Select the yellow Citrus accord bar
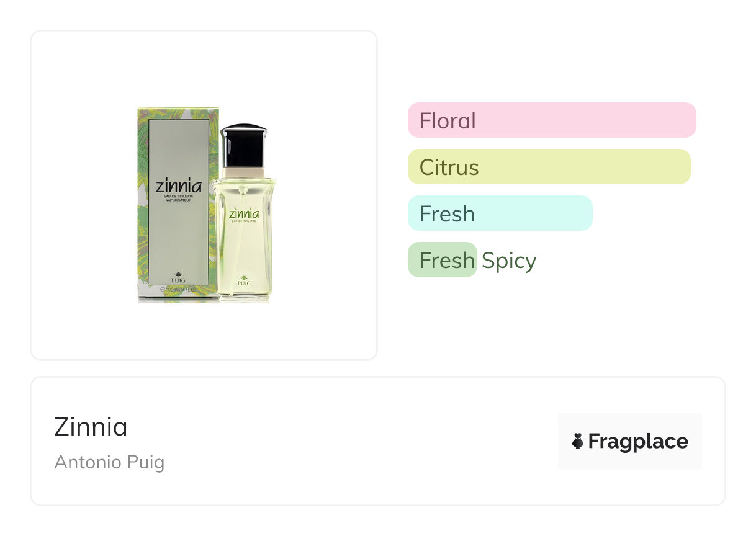The image size is (756, 536). (x=549, y=167)
